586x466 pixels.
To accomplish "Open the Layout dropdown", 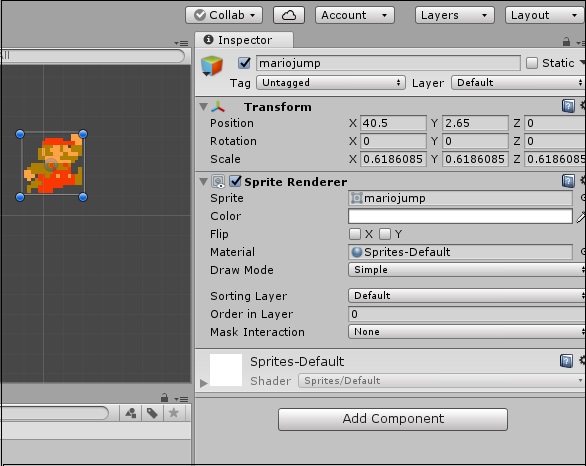I will pos(545,15).
